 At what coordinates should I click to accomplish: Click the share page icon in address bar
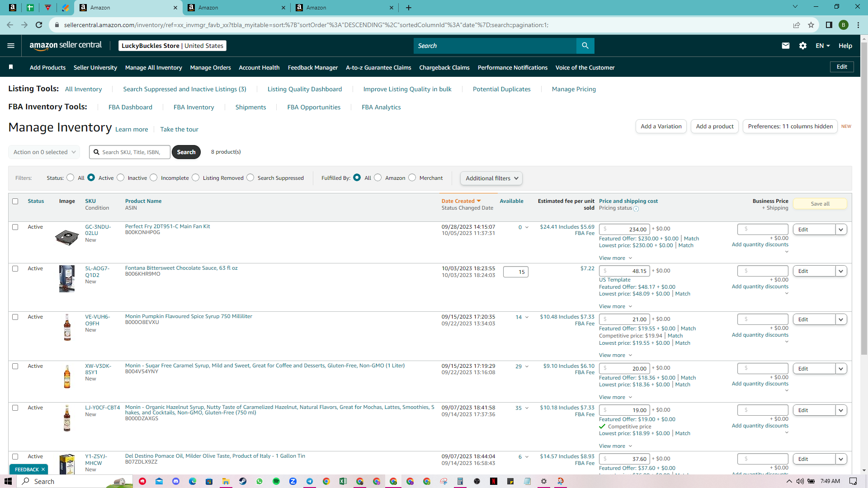tap(797, 25)
